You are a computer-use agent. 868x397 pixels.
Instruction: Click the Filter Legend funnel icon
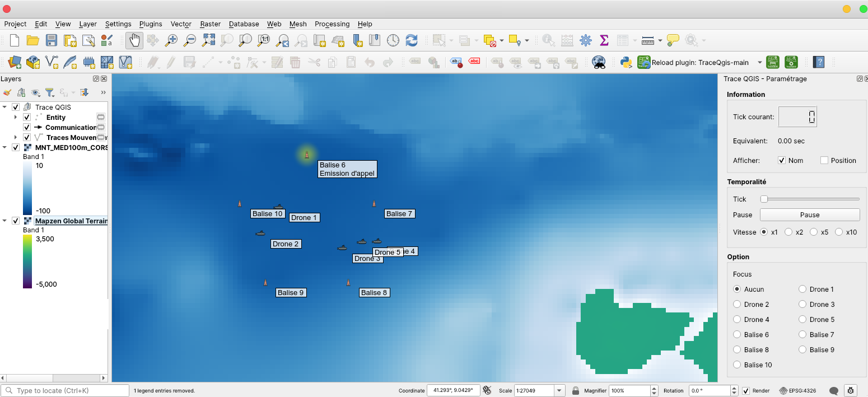[x=49, y=92]
